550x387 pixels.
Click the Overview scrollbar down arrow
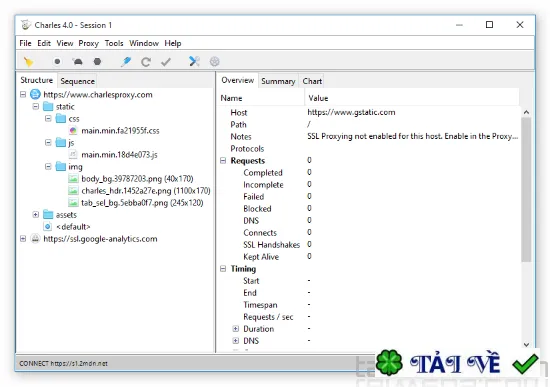[526, 345]
